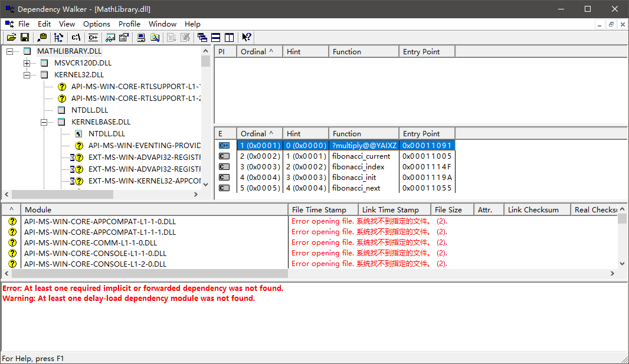This screenshot has width=629, height=364.
Task: Click the Tile Horizontally windows icon
Action: (216, 37)
